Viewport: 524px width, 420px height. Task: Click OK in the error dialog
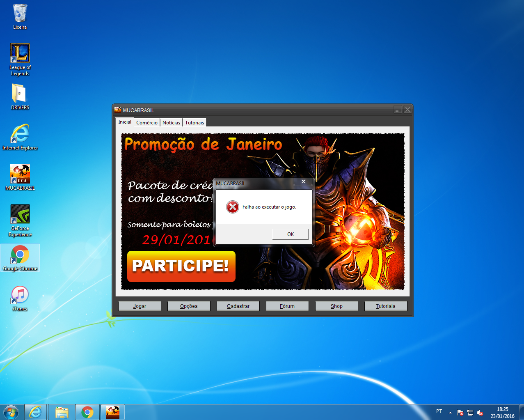[x=290, y=234]
